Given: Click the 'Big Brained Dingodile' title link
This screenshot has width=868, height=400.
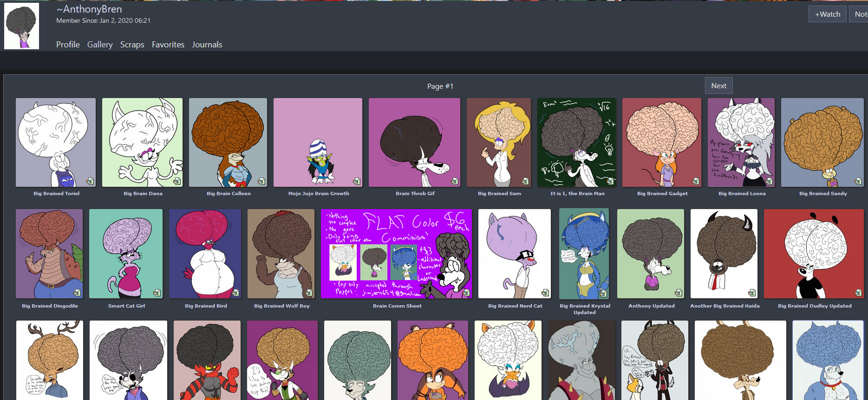Looking at the screenshot, I should coord(50,306).
